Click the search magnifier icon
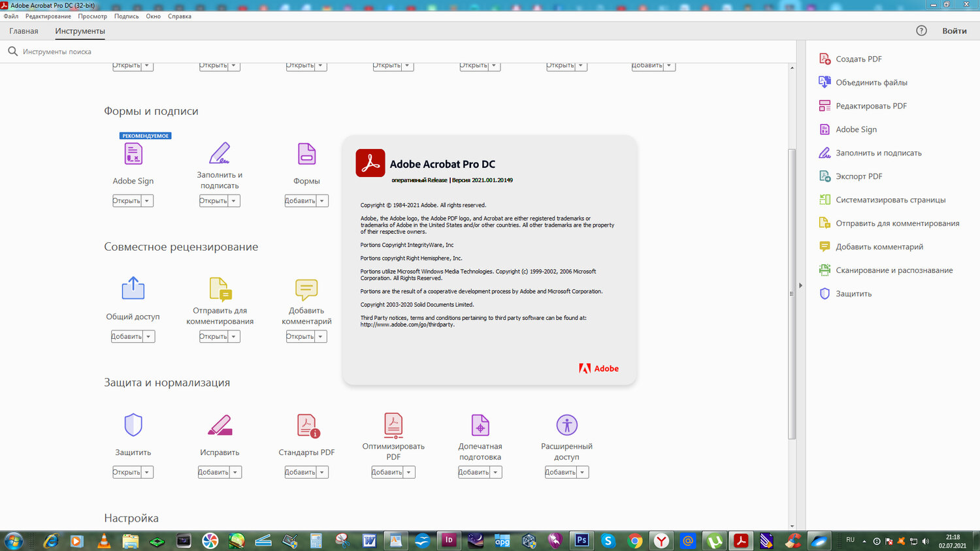Screen dimensions: 980x551 pyautogui.click(x=12, y=51)
